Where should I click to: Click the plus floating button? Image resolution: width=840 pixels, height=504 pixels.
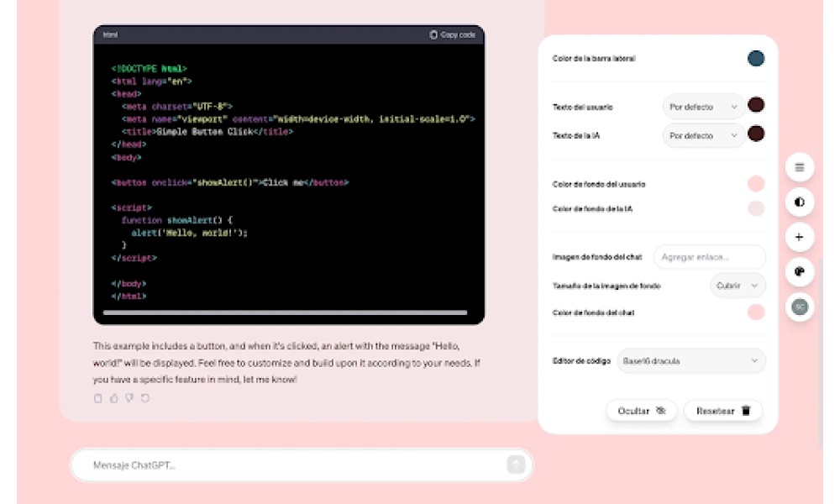pyautogui.click(x=800, y=237)
